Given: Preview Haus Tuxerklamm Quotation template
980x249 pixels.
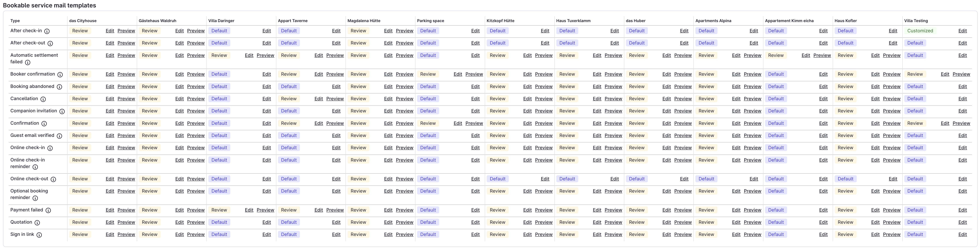Looking at the screenshot, I should coord(614,222).
